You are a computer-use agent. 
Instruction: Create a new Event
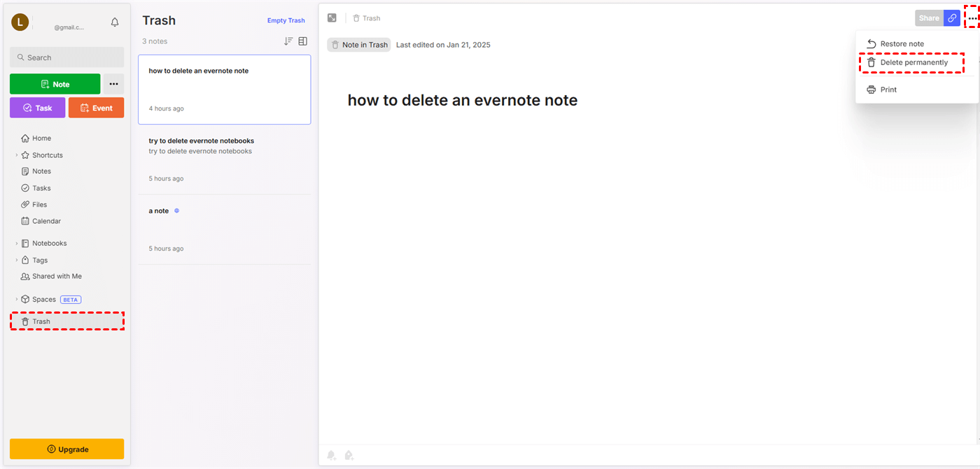[97, 108]
